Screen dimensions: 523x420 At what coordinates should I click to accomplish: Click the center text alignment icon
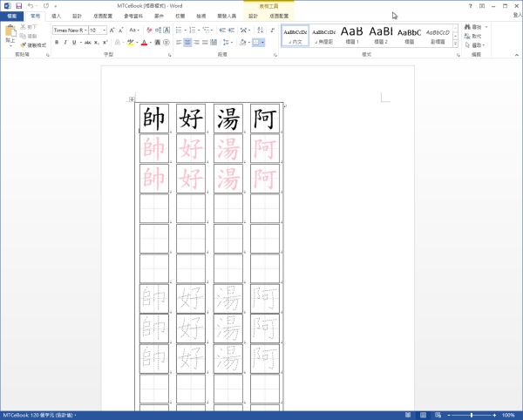click(x=189, y=42)
